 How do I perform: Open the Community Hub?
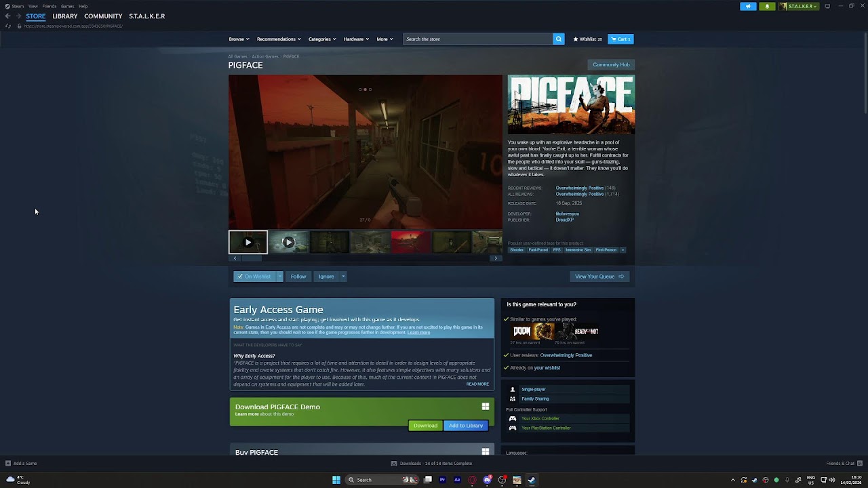611,65
